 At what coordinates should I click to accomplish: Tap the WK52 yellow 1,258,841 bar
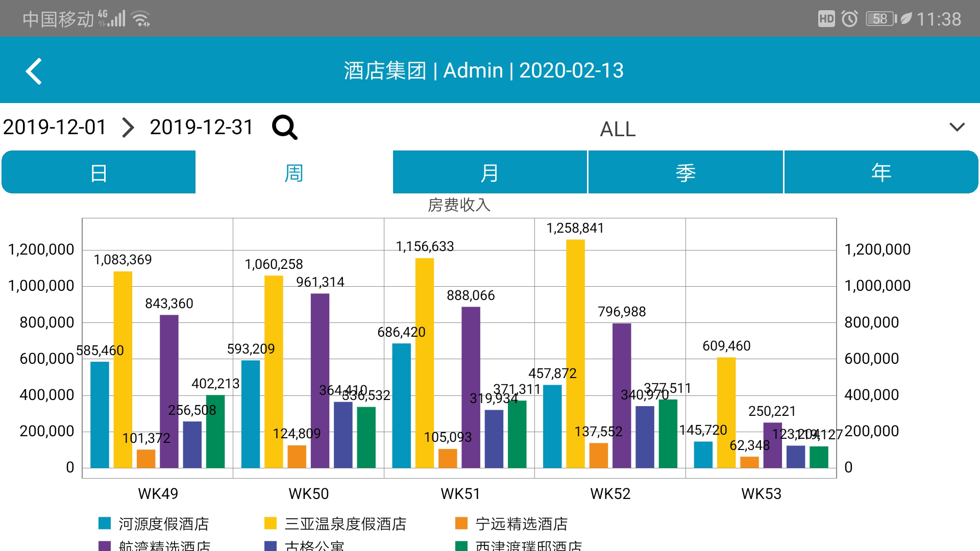575,353
